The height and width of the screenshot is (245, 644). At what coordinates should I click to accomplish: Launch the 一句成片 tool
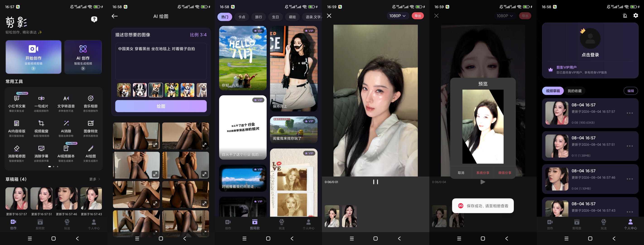pos(41,104)
